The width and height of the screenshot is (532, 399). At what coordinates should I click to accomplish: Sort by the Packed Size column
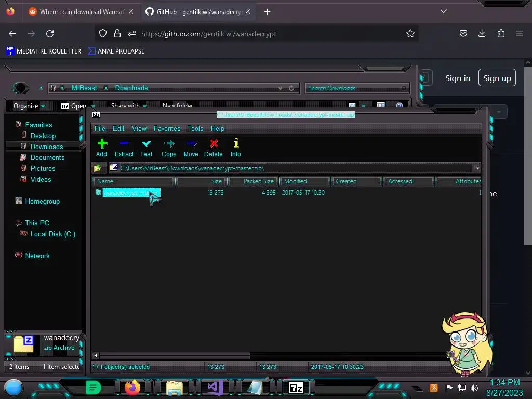click(x=253, y=181)
